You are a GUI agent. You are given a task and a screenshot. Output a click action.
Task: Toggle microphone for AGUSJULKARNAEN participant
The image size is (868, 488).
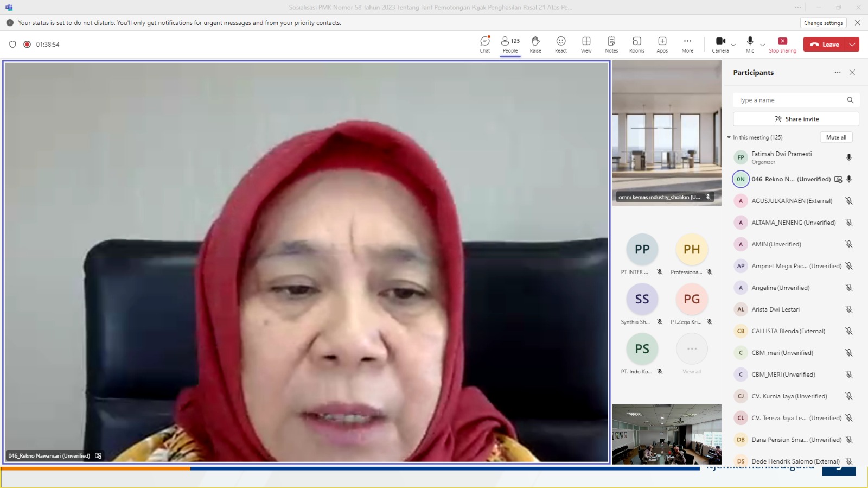(x=848, y=201)
